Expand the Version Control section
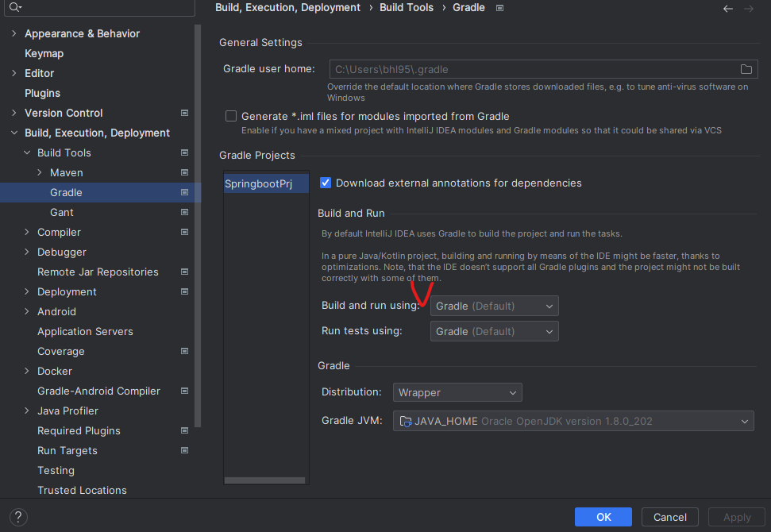This screenshot has height=532, width=771. [13, 113]
